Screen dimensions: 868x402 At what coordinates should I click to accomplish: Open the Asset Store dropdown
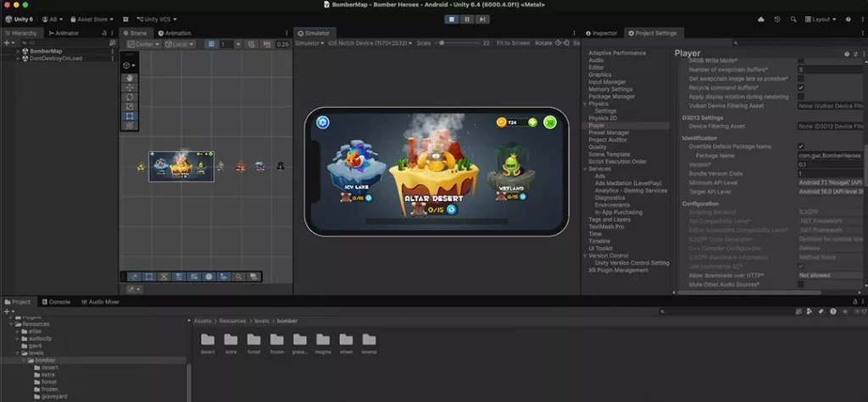point(92,20)
